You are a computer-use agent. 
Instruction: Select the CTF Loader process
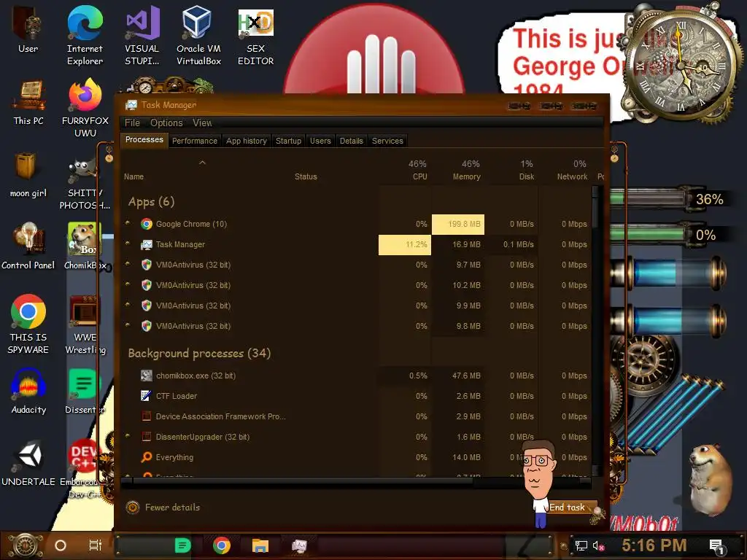356,396
